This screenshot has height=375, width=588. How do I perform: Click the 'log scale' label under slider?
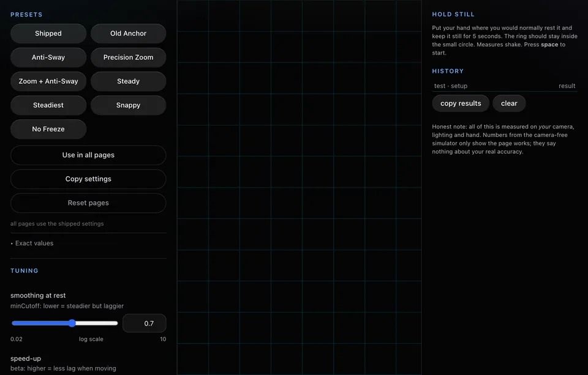click(x=91, y=339)
